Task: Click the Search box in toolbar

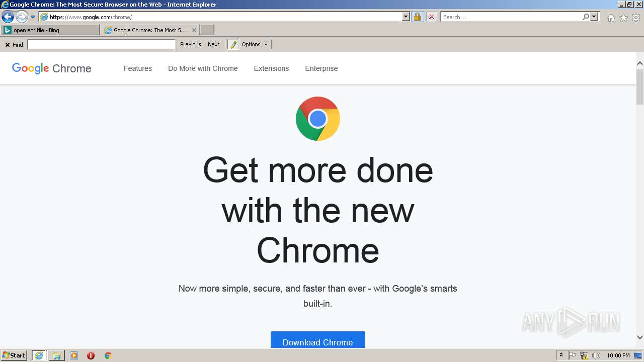Action: [511, 17]
